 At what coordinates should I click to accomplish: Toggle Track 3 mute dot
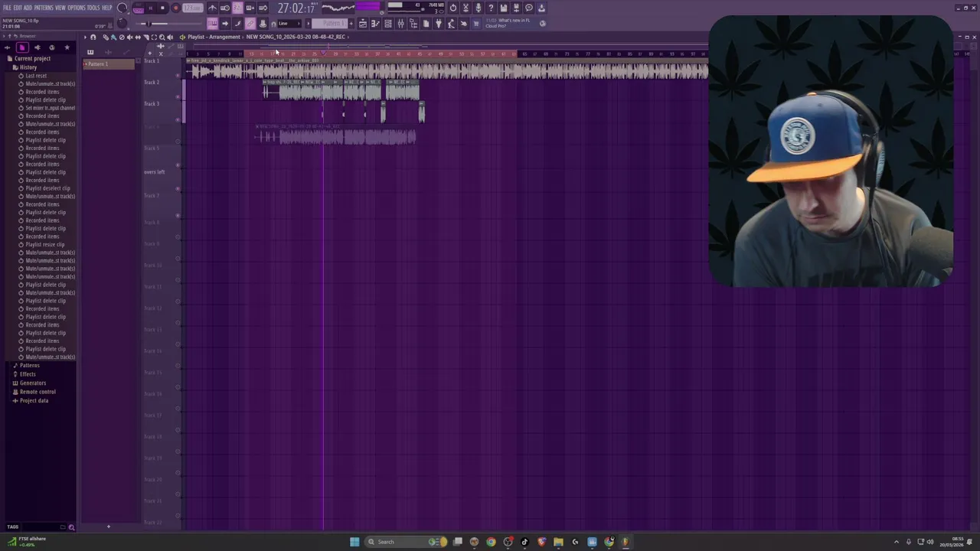(x=178, y=119)
